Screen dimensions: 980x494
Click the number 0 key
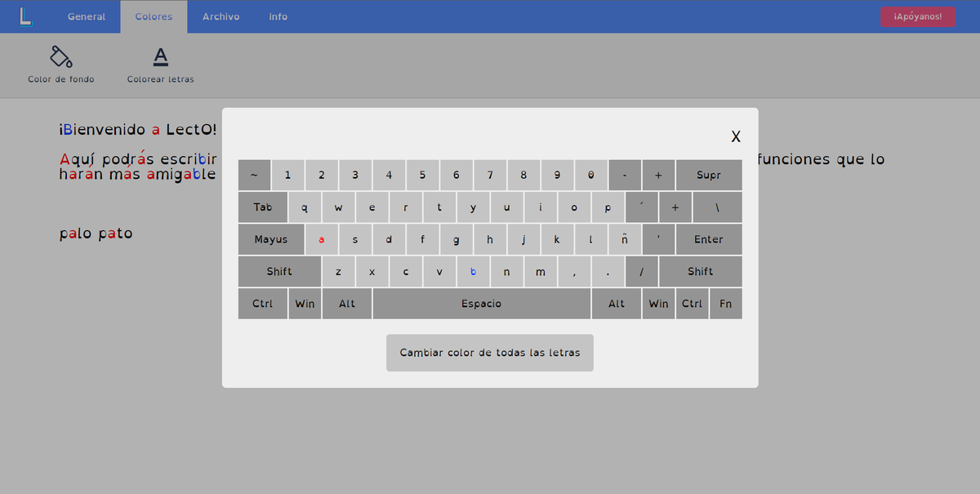[590, 175]
